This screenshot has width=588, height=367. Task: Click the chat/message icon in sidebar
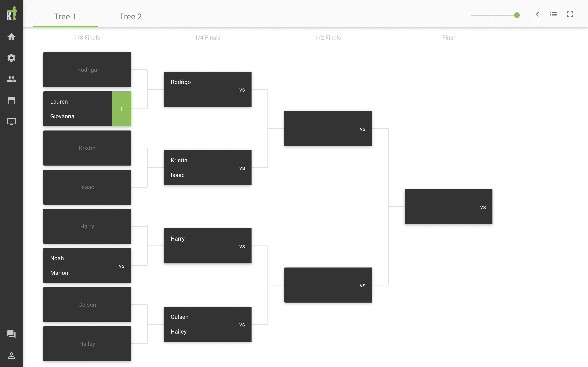(x=11, y=334)
